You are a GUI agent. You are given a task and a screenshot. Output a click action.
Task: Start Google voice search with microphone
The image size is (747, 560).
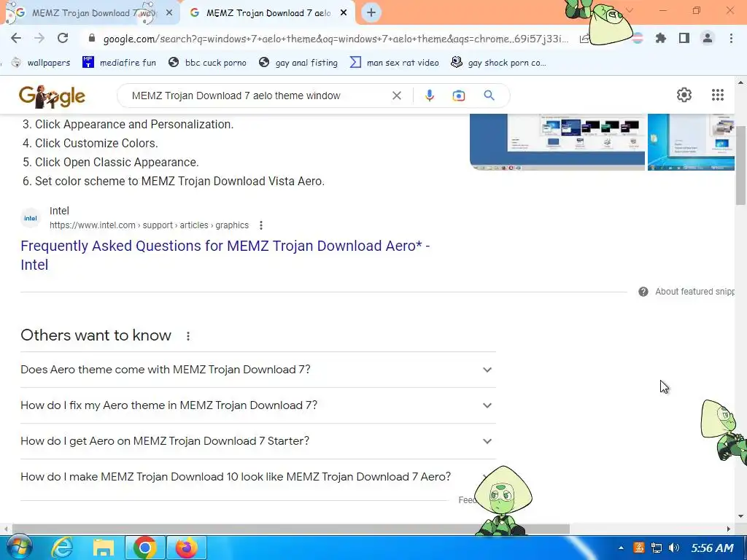click(x=429, y=96)
